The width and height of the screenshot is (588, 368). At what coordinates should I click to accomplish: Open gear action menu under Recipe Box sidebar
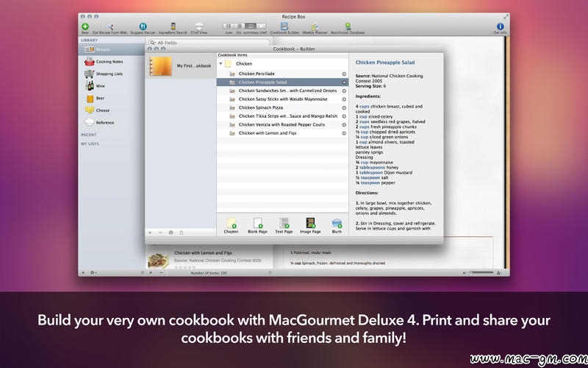tap(93, 272)
